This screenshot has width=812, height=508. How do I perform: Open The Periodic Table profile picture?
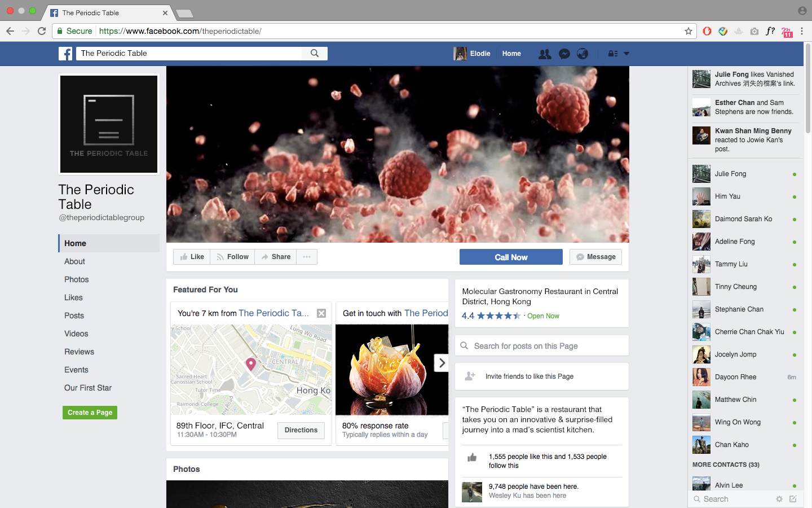[109, 124]
